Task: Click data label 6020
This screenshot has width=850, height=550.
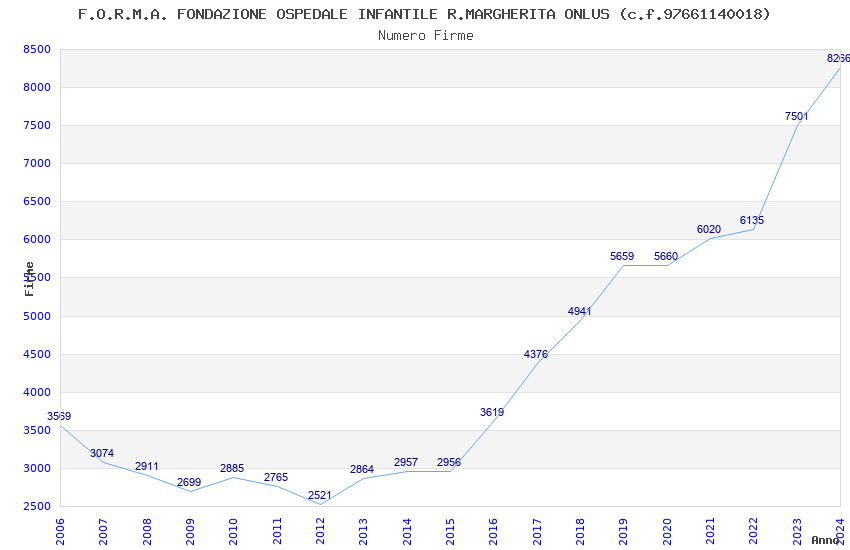Action: 709,229
